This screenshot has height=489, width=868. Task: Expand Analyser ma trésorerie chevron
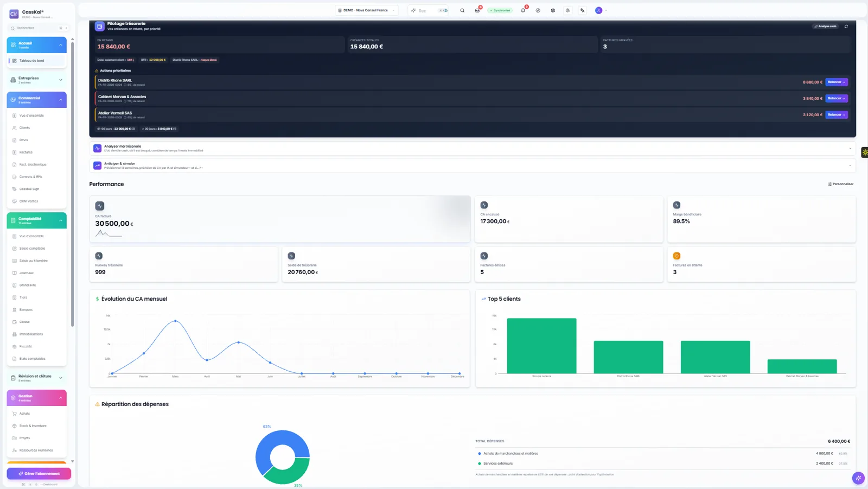pos(850,148)
